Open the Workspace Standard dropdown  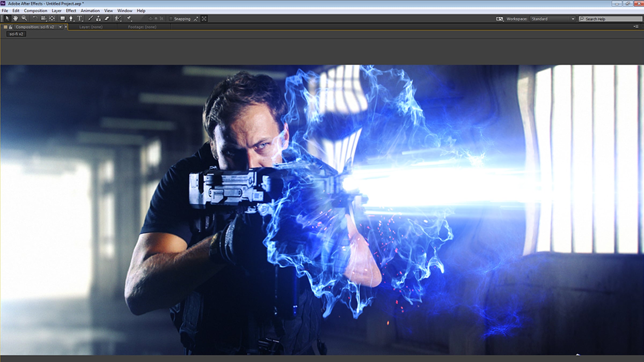[553, 19]
